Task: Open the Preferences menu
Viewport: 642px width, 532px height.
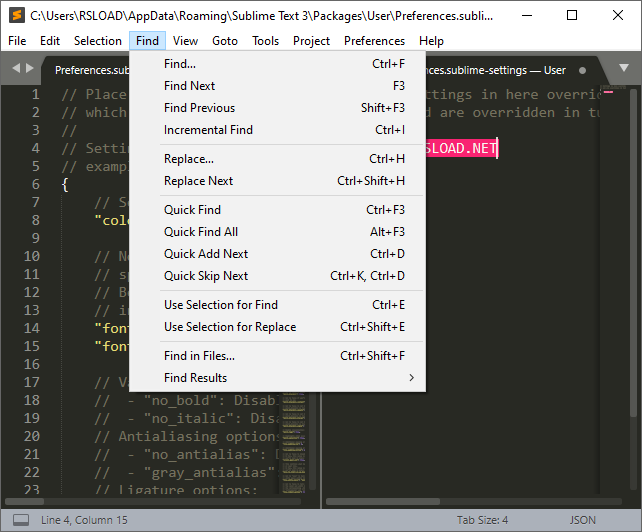Action: point(374,41)
